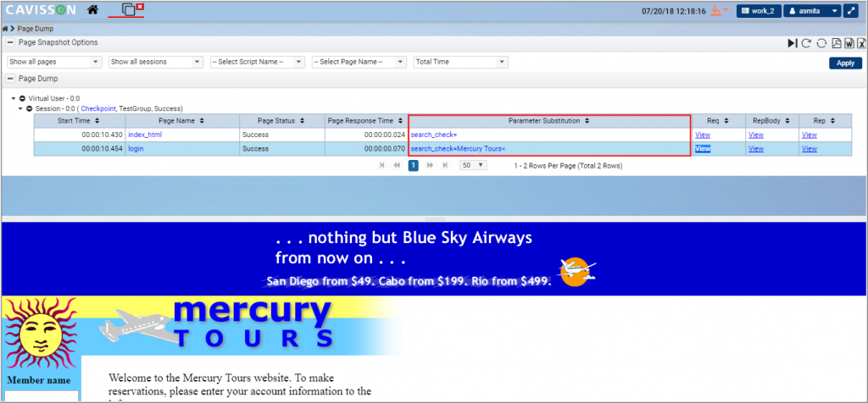Go to the last page of results

pos(445,165)
